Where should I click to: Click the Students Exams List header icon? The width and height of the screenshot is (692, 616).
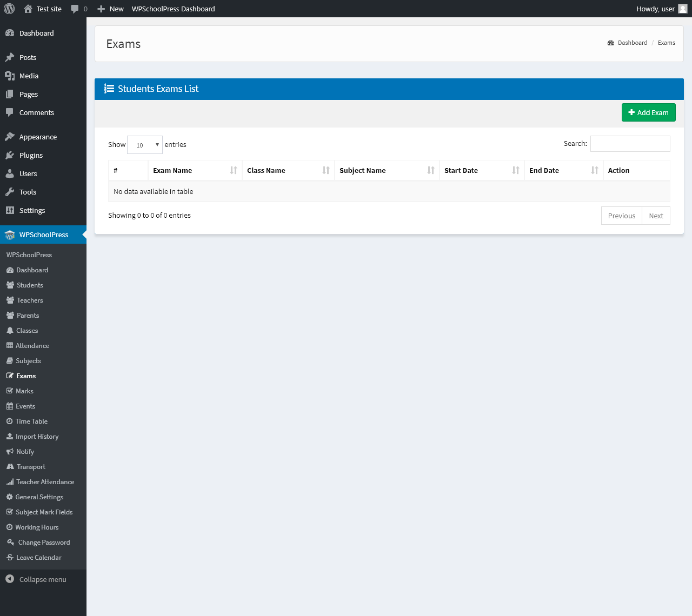[109, 89]
